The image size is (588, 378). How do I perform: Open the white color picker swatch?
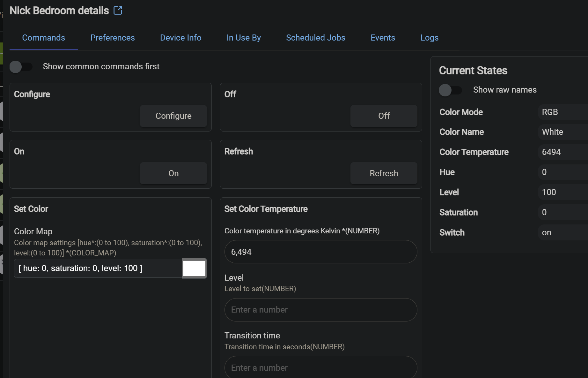(194, 268)
